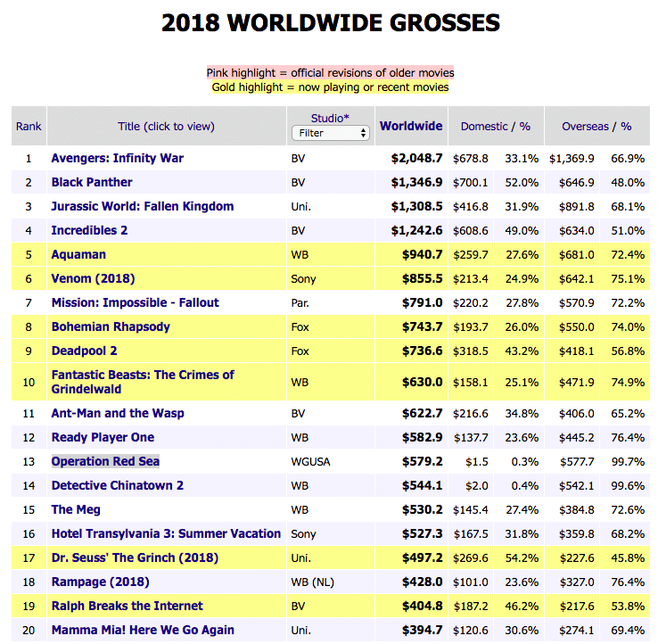
Task: Select the $2,048.7 worldwide gross value
Action: click(416, 158)
